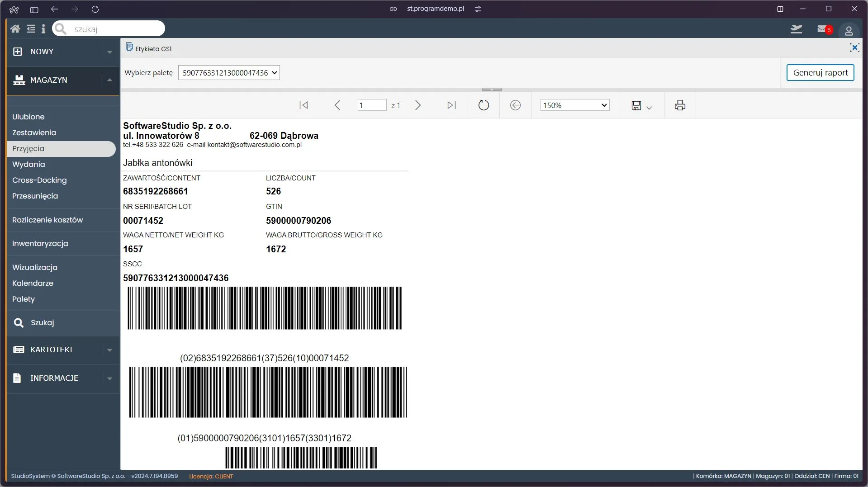Viewport: 868px width, 487px height.
Task: Click the forward arrow in browser bar
Action: [x=75, y=9]
